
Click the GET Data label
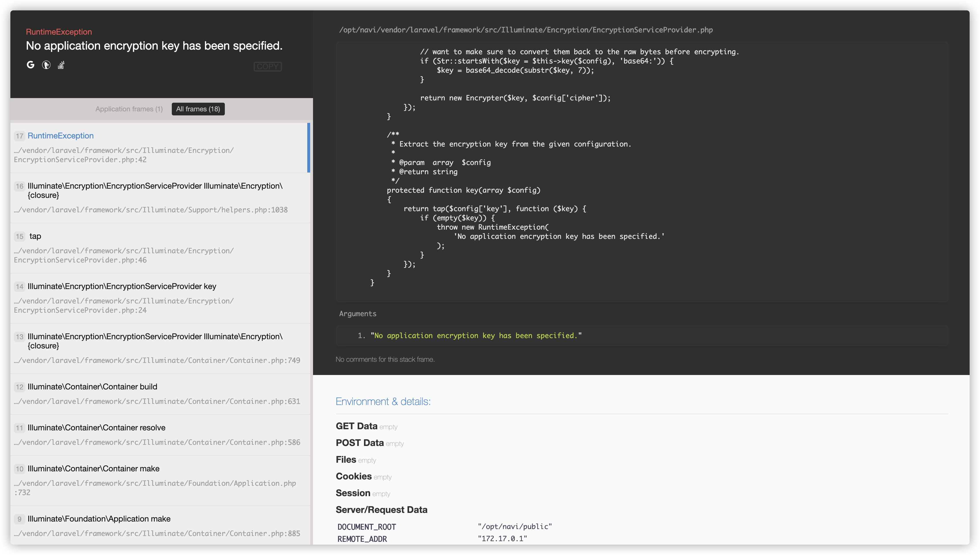tap(357, 426)
